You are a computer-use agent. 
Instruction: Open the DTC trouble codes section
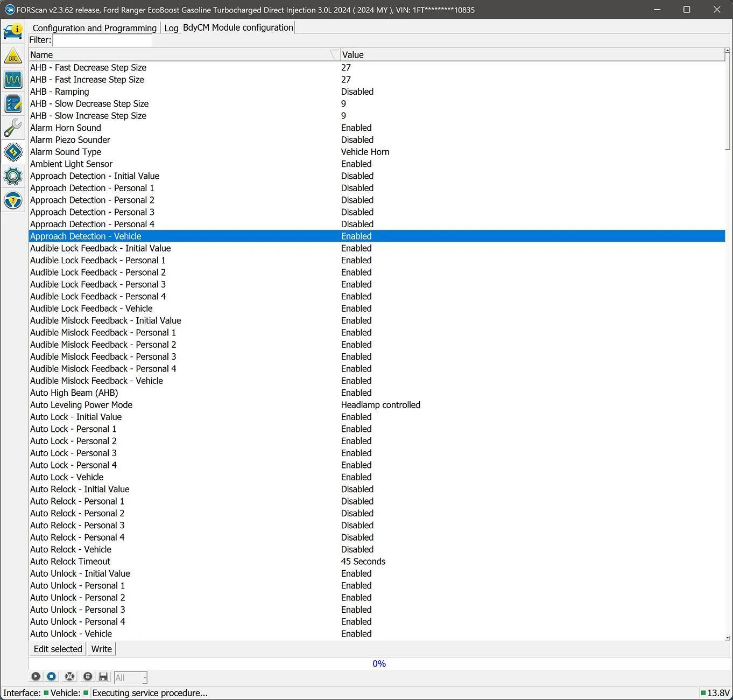click(13, 55)
